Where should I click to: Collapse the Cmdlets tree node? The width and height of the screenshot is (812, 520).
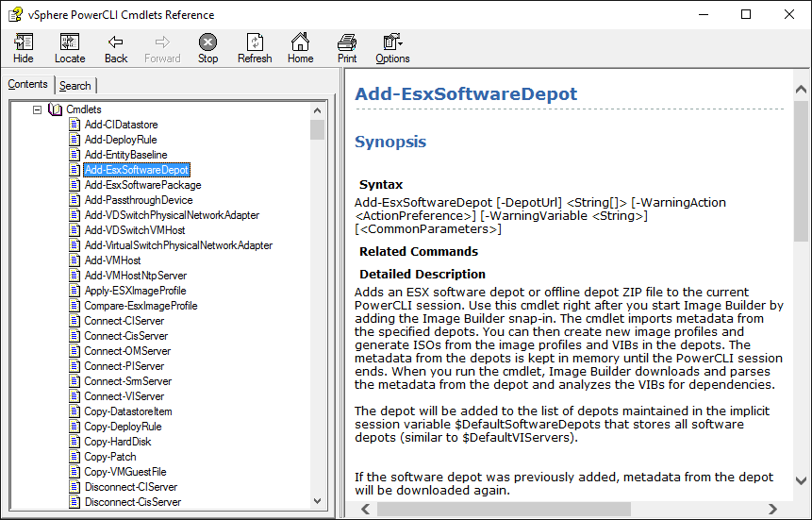[38, 109]
